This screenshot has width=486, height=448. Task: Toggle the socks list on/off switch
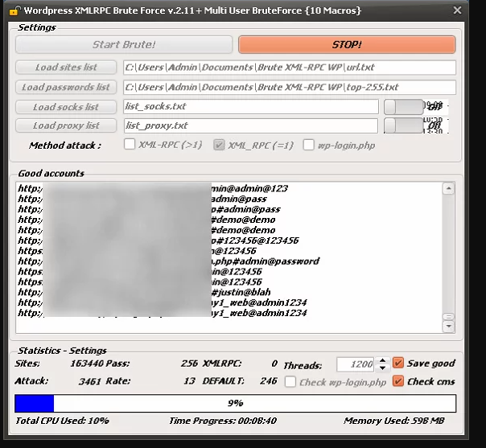[403, 107]
